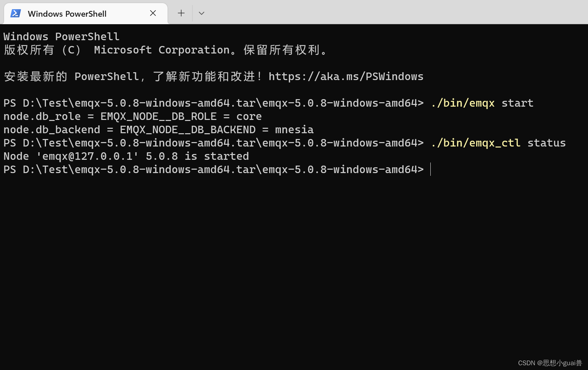Click the blinking cursor at the prompt
Screen dimensions: 588x370
click(431, 169)
